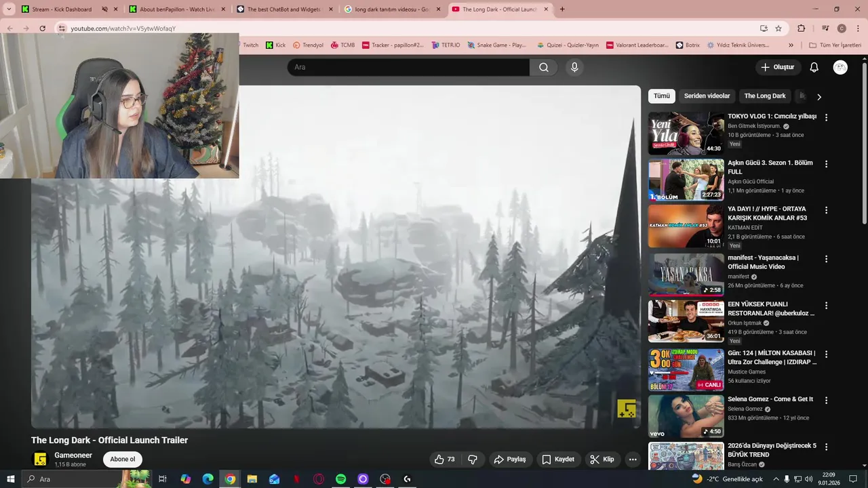
Task: Open Snake Game bookmark
Action: (x=496, y=45)
